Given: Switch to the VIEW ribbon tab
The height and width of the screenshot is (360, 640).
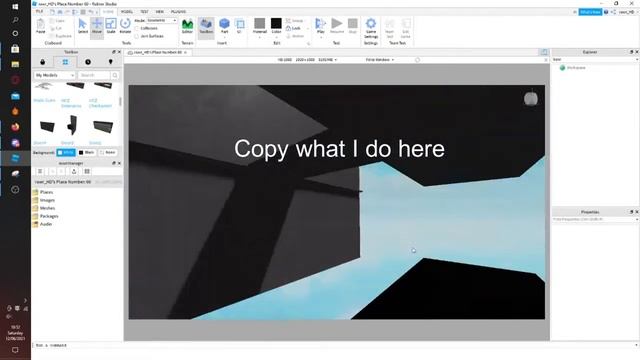Looking at the screenshot, I should 160,12.
